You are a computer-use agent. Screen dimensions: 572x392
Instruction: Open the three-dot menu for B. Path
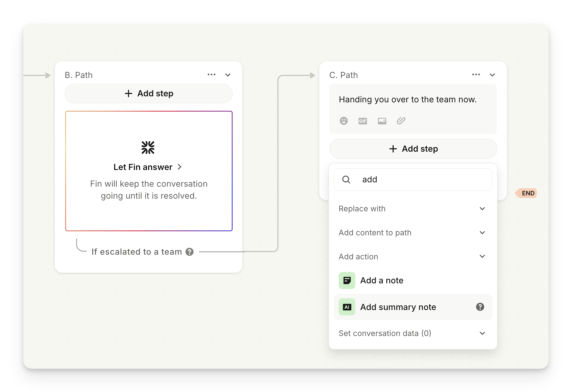click(211, 75)
